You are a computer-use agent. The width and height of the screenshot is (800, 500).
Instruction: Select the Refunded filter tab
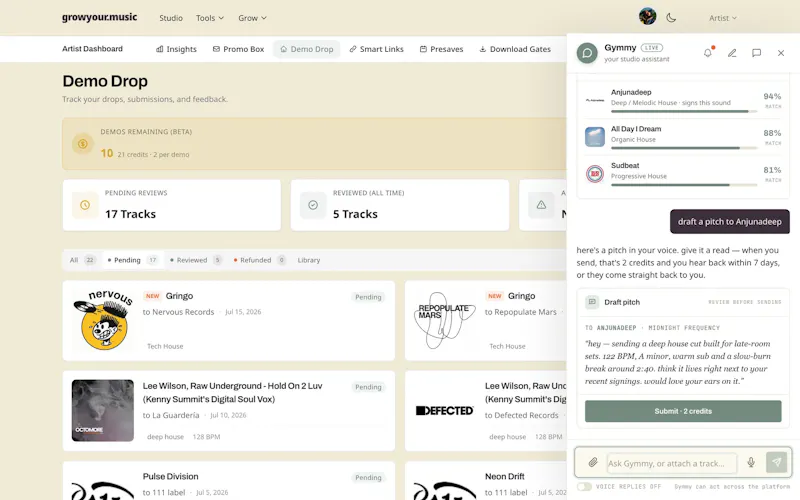(259, 260)
